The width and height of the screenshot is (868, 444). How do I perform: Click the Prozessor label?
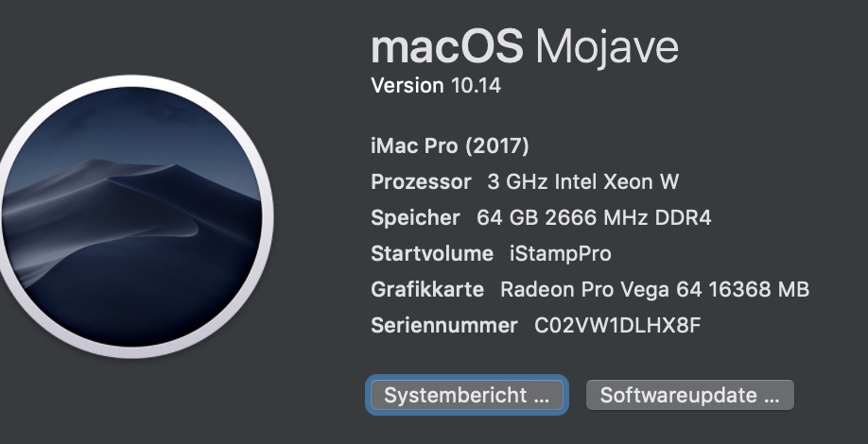(x=421, y=182)
